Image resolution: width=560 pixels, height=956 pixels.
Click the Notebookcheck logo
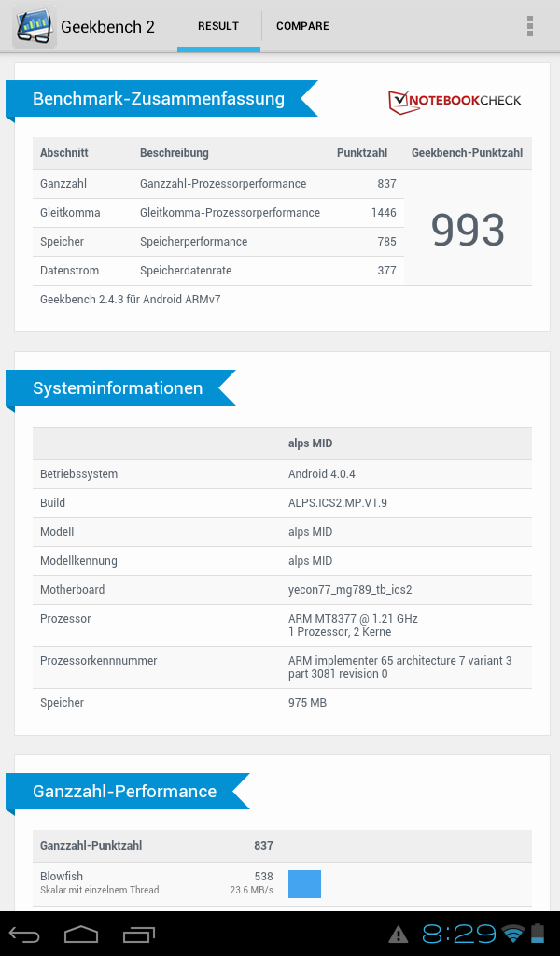coord(455,101)
